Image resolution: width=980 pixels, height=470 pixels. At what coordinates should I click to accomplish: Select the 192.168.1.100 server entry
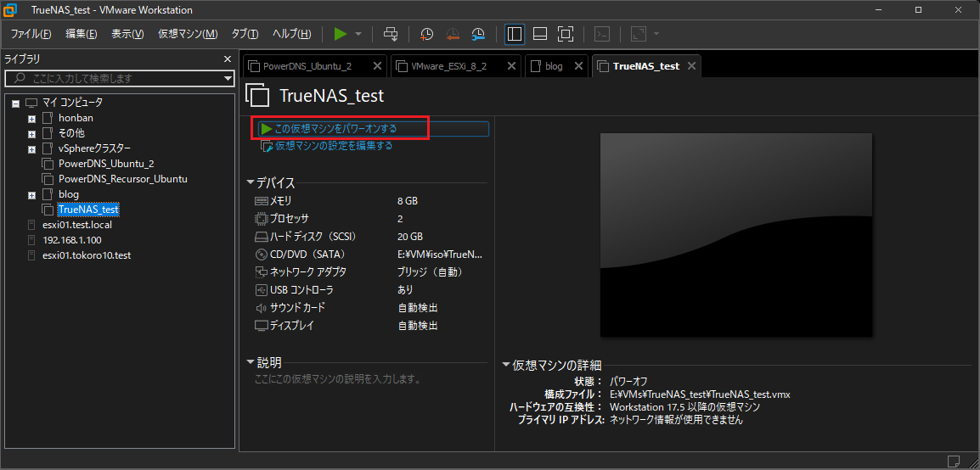point(72,240)
